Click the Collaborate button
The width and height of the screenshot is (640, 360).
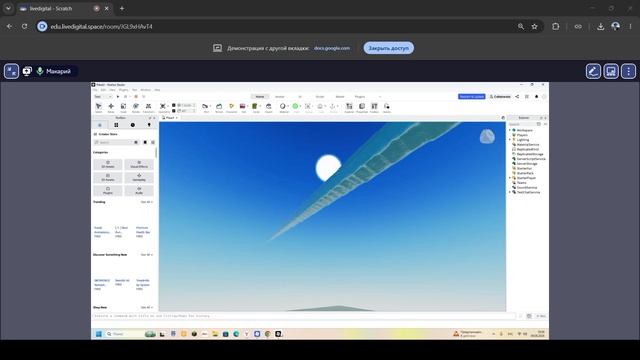(x=500, y=97)
